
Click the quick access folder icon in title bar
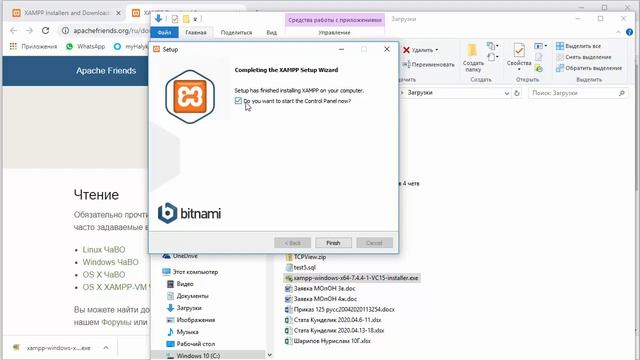tap(186, 19)
